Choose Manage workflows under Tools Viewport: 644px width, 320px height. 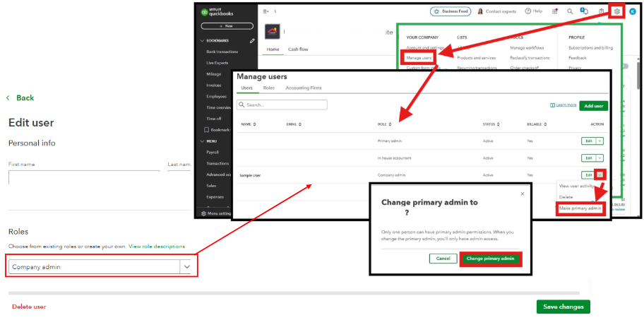(x=527, y=47)
